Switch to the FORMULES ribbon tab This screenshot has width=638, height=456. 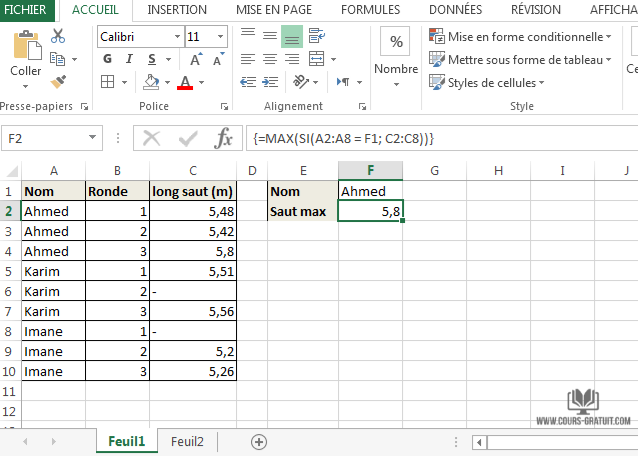click(370, 9)
